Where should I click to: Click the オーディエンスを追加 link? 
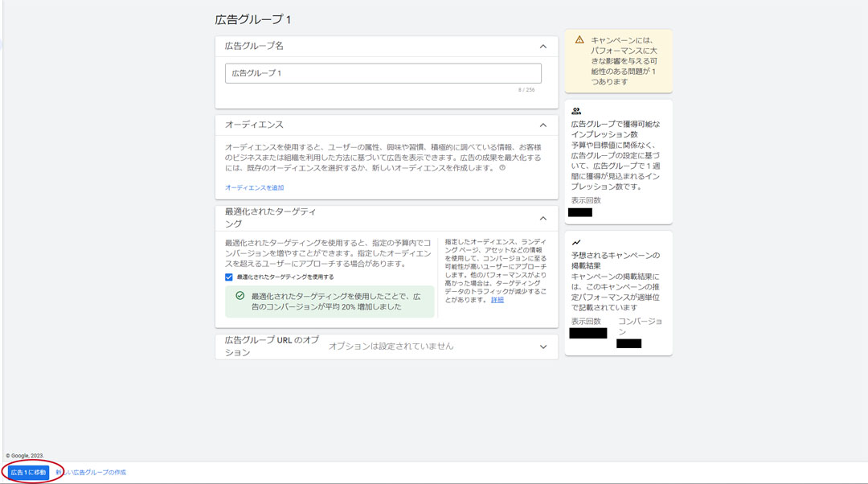pos(254,187)
